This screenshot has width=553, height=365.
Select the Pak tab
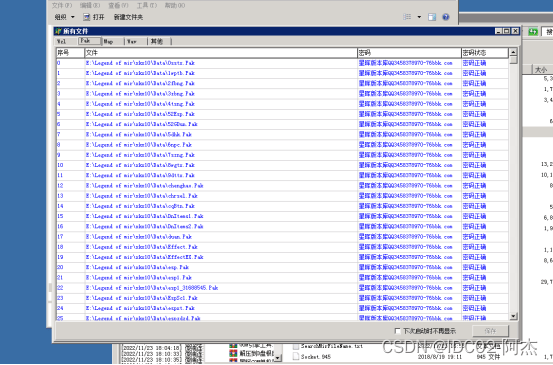click(90, 41)
